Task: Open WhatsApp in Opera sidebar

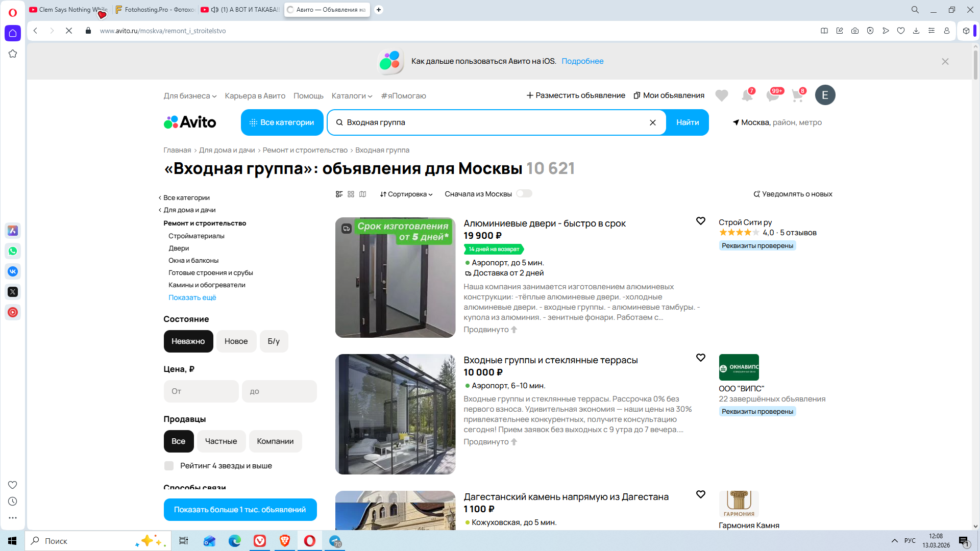Action: point(13,251)
